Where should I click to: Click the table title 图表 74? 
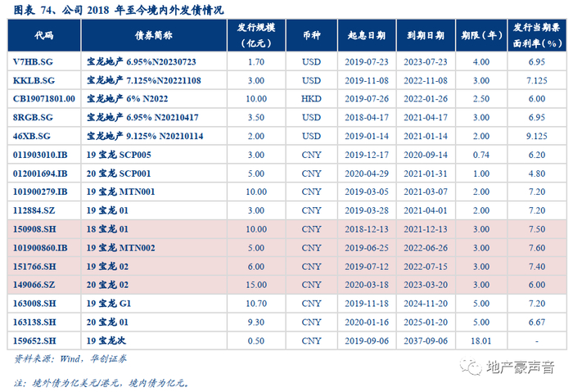(119, 10)
